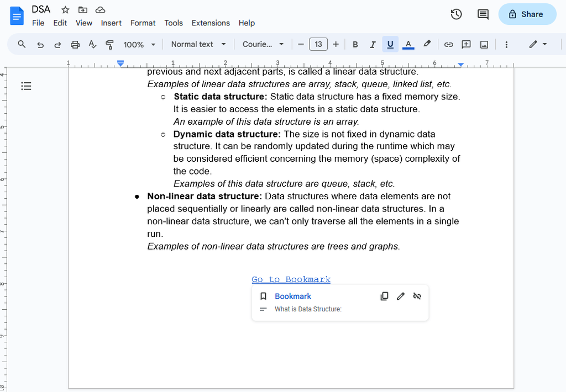The image size is (566, 392).
Task: Remove the Bookmark with the unlink icon
Action: click(417, 296)
